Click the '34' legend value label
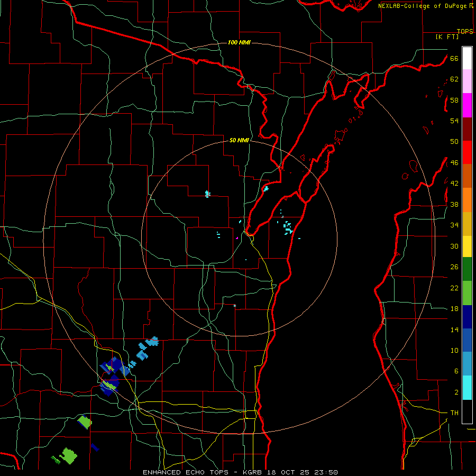 454,225
